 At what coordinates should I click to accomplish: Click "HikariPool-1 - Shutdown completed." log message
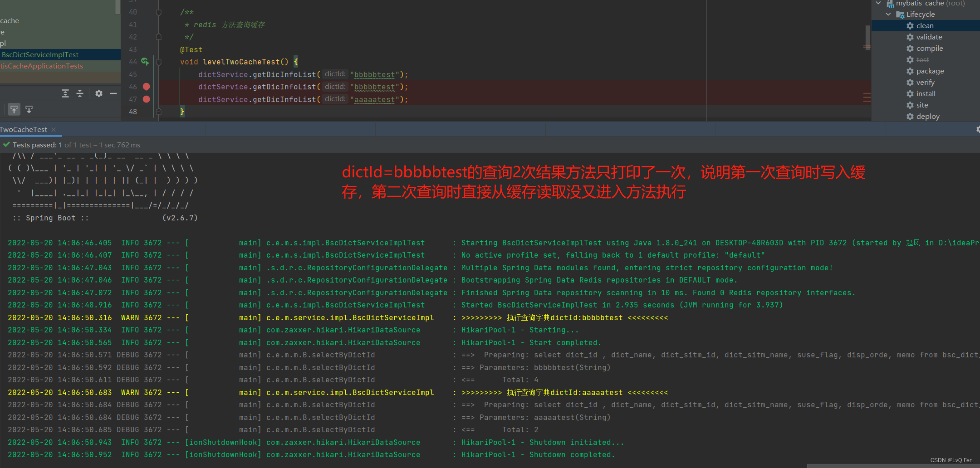[538, 454]
